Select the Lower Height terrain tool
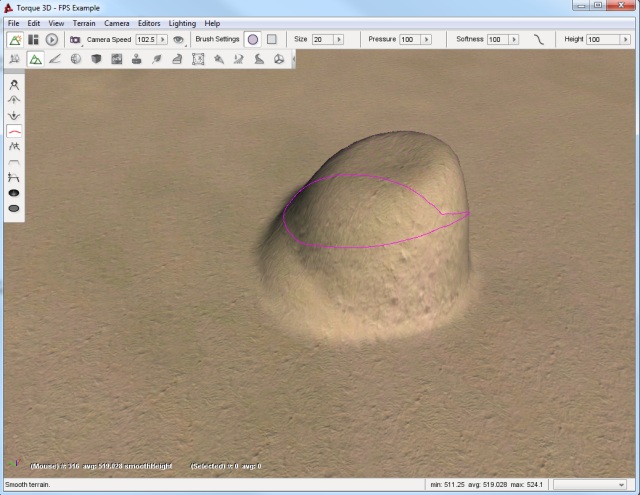The height and width of the screenshot is (495, 640). click(x=15, y=115)
